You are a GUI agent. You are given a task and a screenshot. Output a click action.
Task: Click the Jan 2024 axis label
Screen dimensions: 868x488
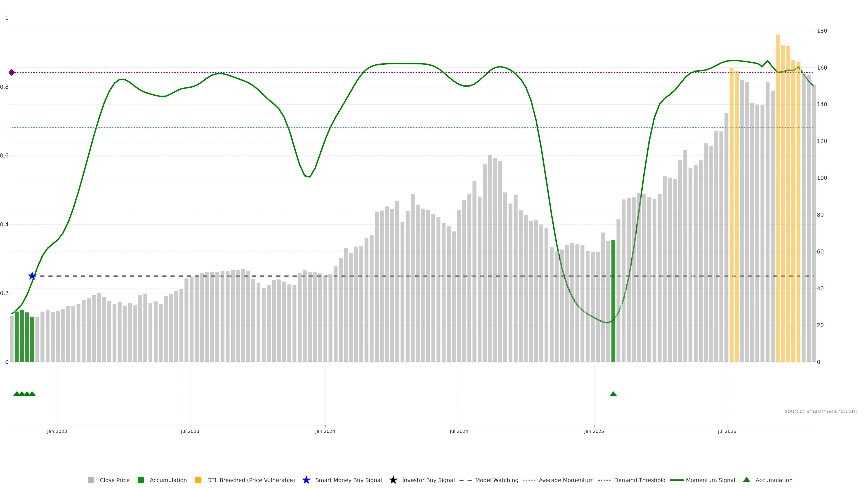point(325,432)
